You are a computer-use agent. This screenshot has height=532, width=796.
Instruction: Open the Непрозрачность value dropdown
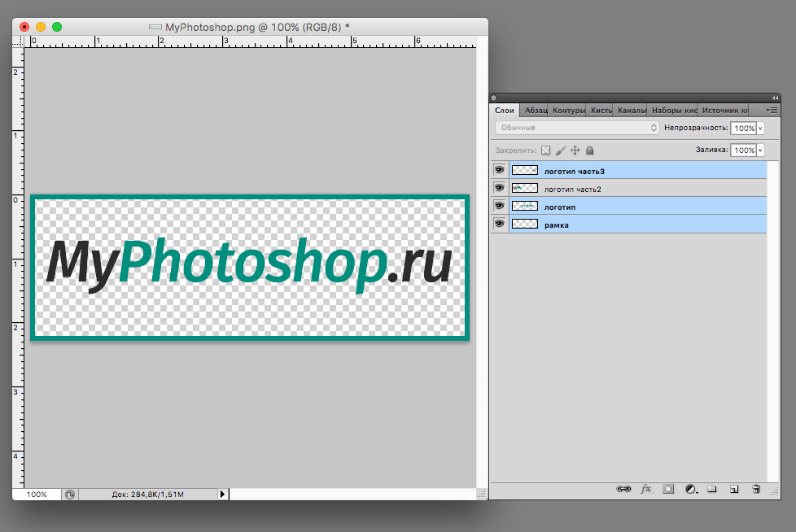click(762, 128)
